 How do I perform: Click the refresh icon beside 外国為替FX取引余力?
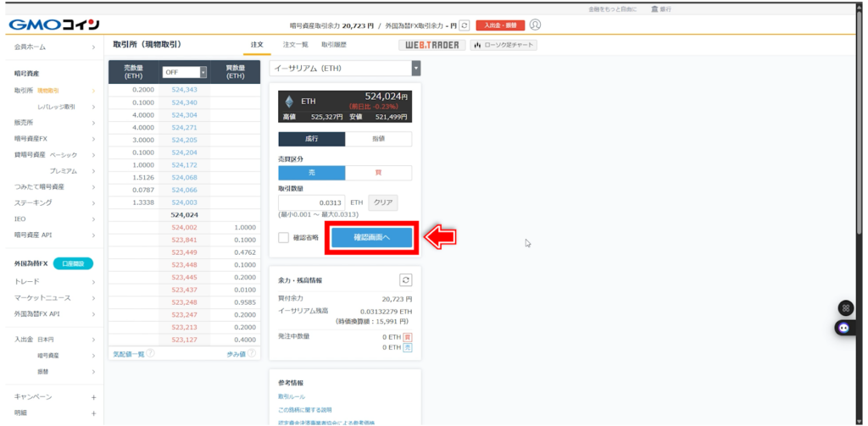tap(464, 25)
